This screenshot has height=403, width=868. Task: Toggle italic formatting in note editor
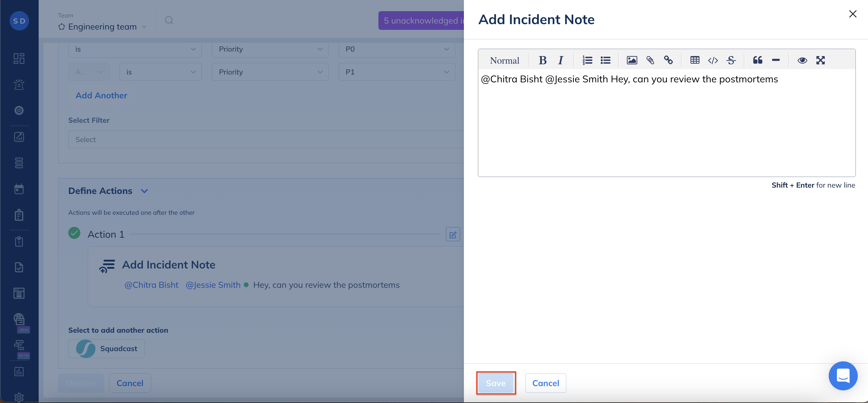pyautogui.click(x=560, y=60)
